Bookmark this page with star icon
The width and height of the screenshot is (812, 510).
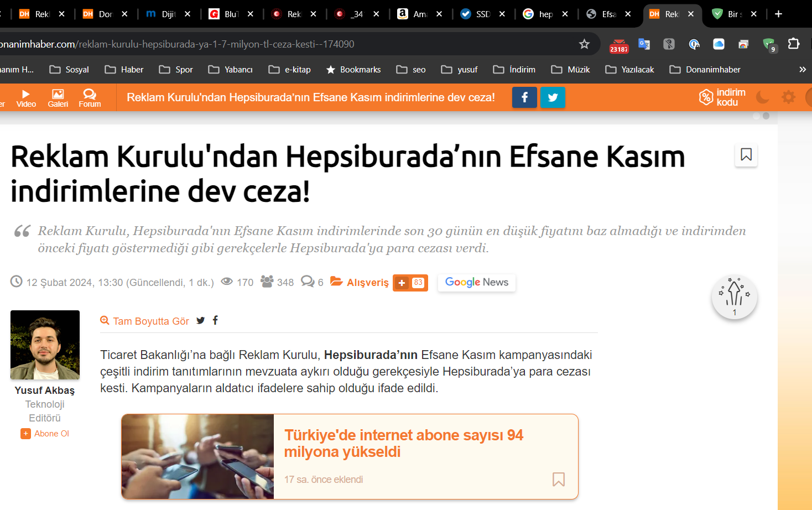tap(584, 44)
